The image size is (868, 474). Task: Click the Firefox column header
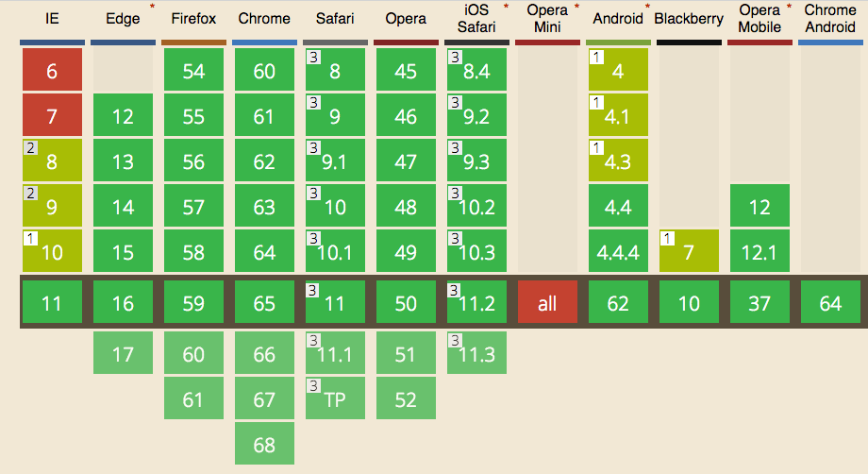point(193,19)
